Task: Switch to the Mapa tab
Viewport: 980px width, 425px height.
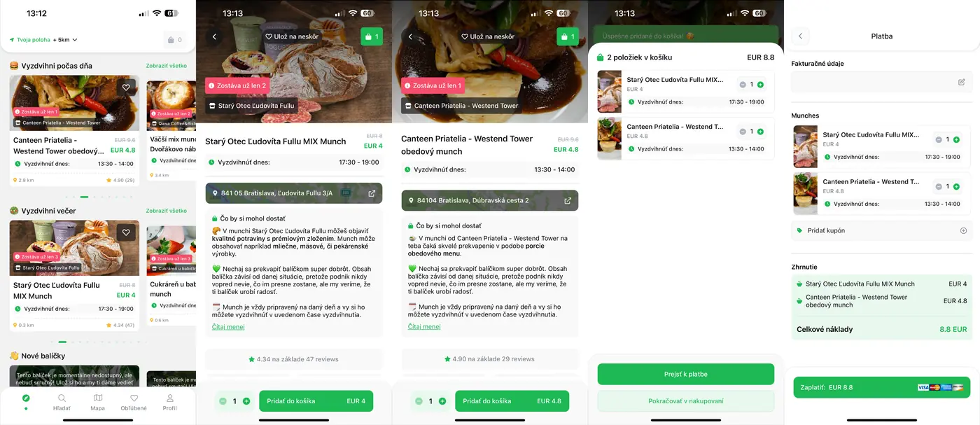Action: [97, 402]
